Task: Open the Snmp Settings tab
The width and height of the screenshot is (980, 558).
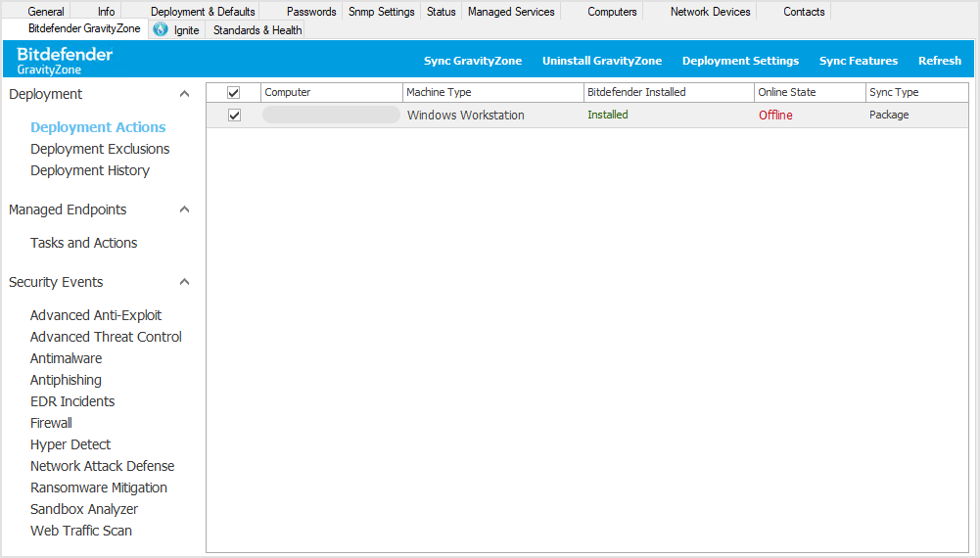Action: click(x=381, y=11)
